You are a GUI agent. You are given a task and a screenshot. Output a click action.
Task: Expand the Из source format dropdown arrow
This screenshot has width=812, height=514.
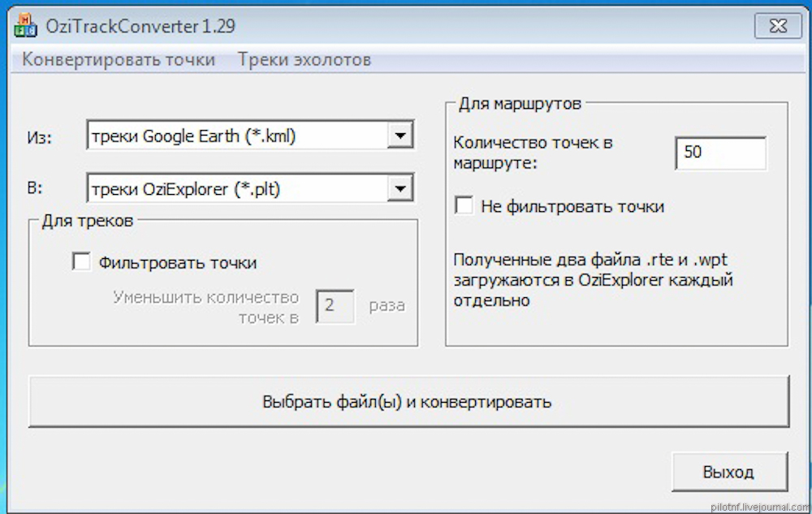coord(400,136)
